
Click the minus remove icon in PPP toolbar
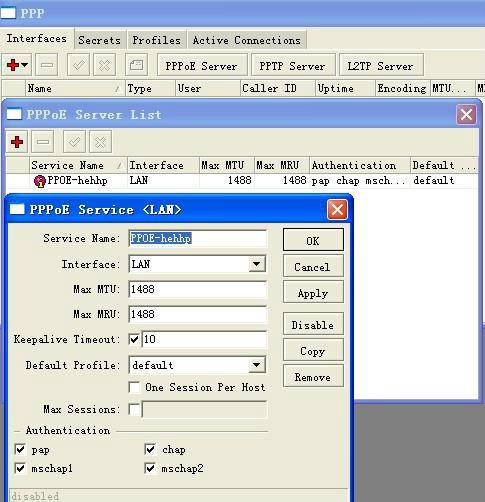46,65
